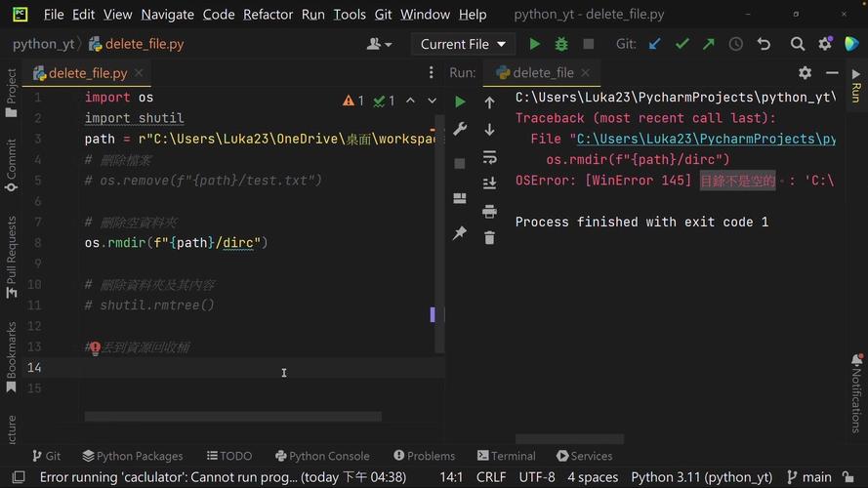
Task: Print the console output
Action: point(489,211)
